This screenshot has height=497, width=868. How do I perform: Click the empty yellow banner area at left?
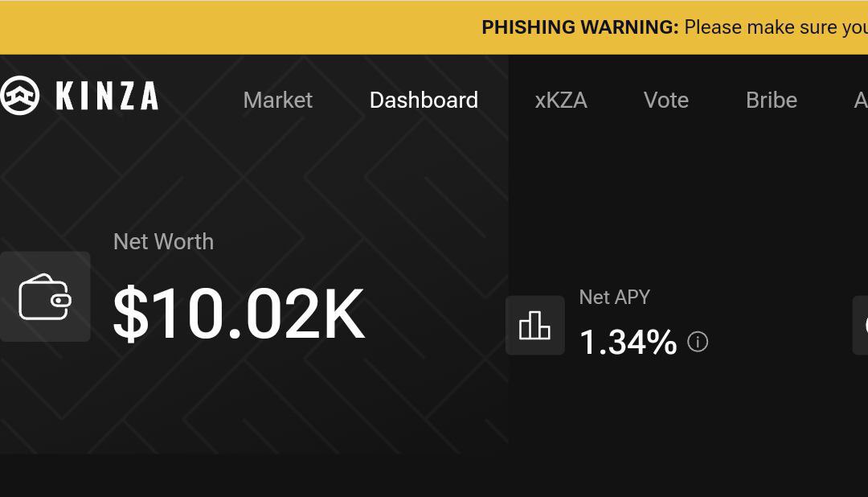coord(201,27)
